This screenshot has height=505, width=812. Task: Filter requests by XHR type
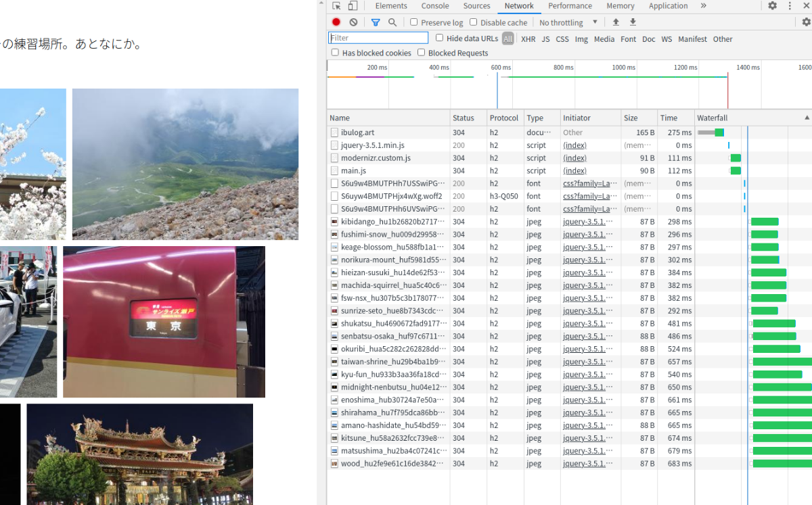click(528, 39)
